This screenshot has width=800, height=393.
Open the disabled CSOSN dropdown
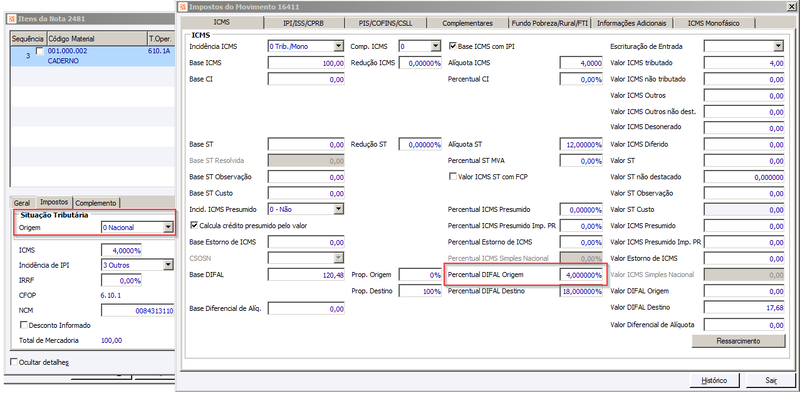339,258
